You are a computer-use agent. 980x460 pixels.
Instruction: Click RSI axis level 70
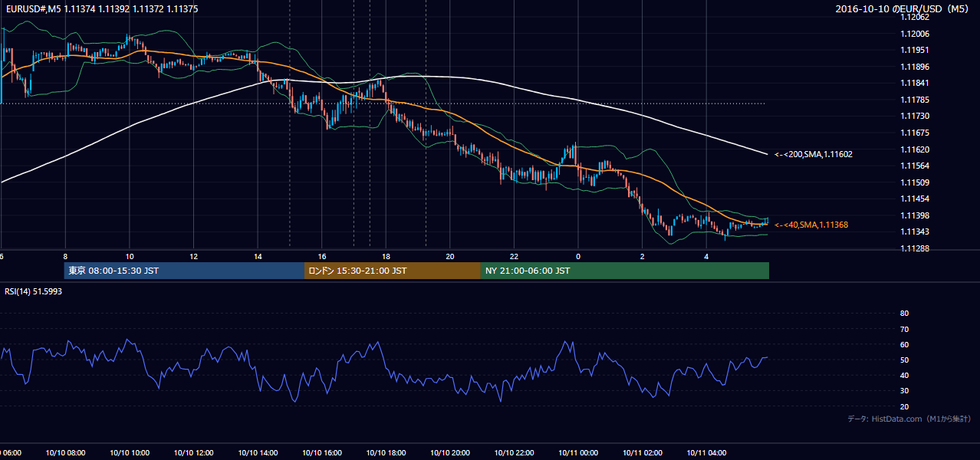pos(904,329)
